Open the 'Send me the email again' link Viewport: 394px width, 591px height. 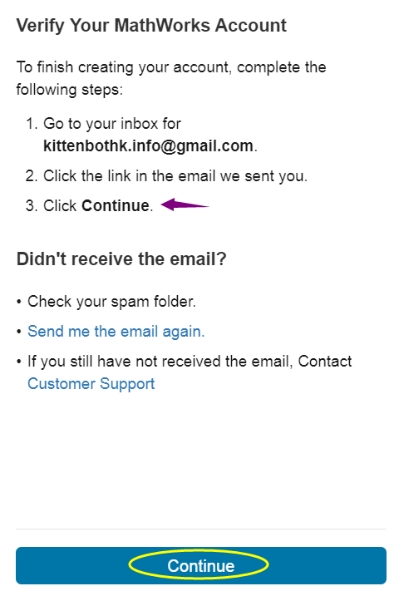[116, 332]
